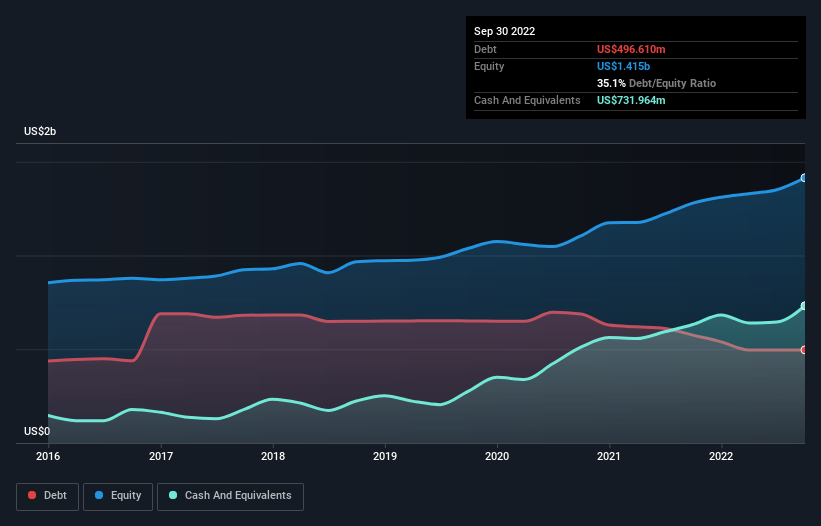
Task: Click the 2019 x-axis label
Action: click(x=385, y=456)
